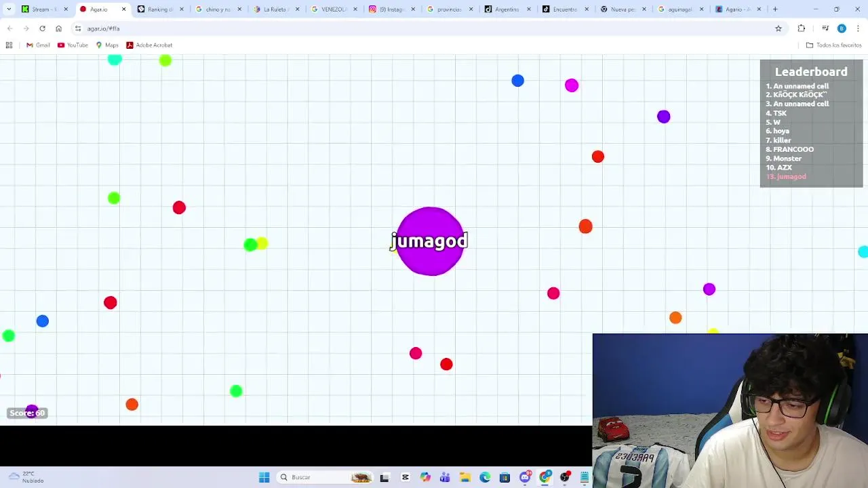Viewport: 868px width, 488px height.
Task: Open Todos los favoritos folder
Action: [x=833, y=45]
